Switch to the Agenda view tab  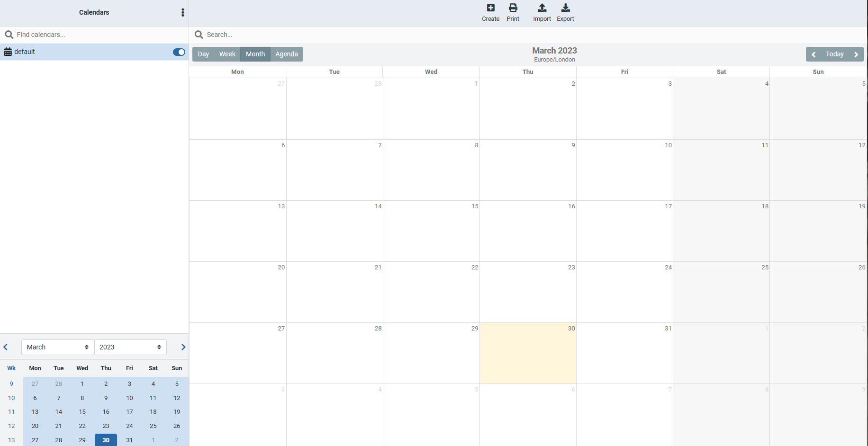click(286, 54)
